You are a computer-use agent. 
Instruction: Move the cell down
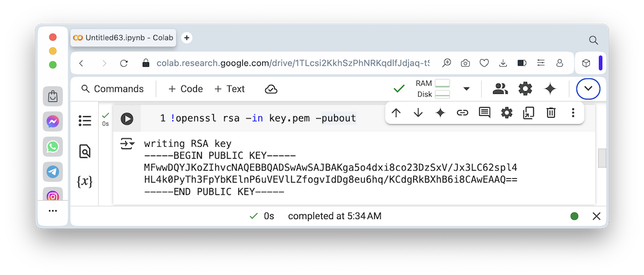coord(418,113)
